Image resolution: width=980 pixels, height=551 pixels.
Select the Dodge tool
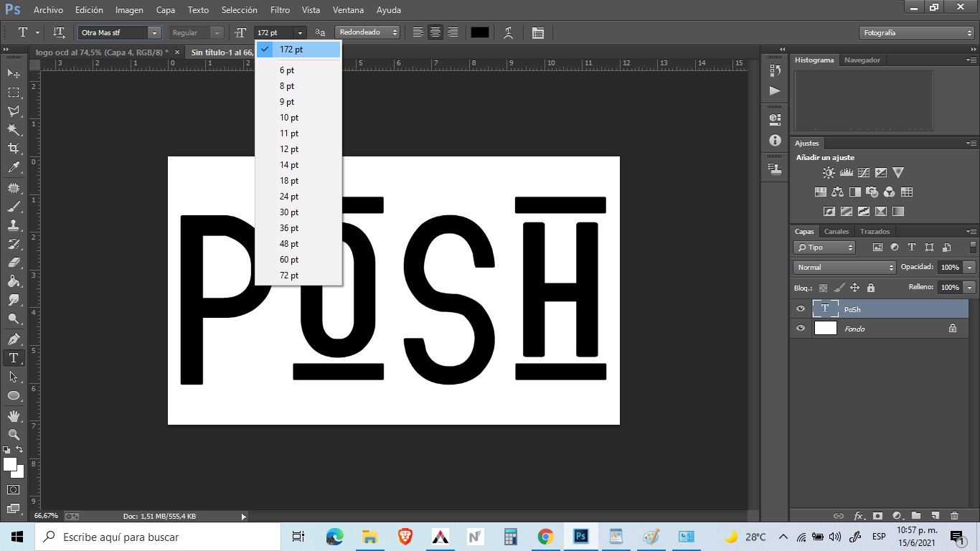[14, 319]
